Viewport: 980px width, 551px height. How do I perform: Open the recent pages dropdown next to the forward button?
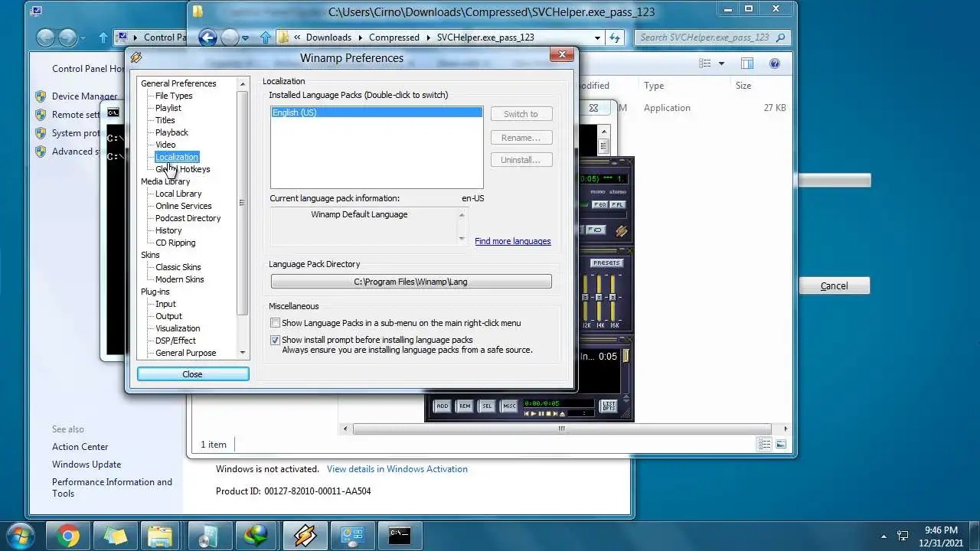(245, 37)
